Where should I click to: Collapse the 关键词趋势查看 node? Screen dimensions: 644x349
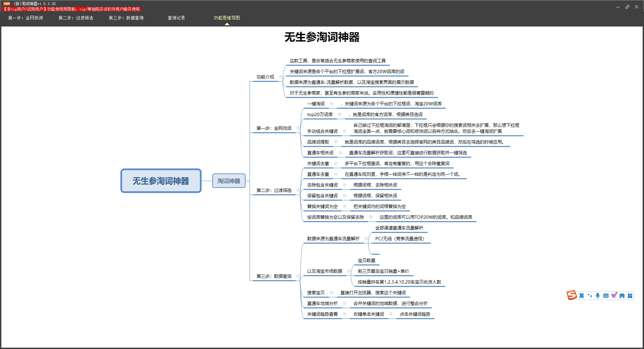pyautogui.click(x=344, y=314)
